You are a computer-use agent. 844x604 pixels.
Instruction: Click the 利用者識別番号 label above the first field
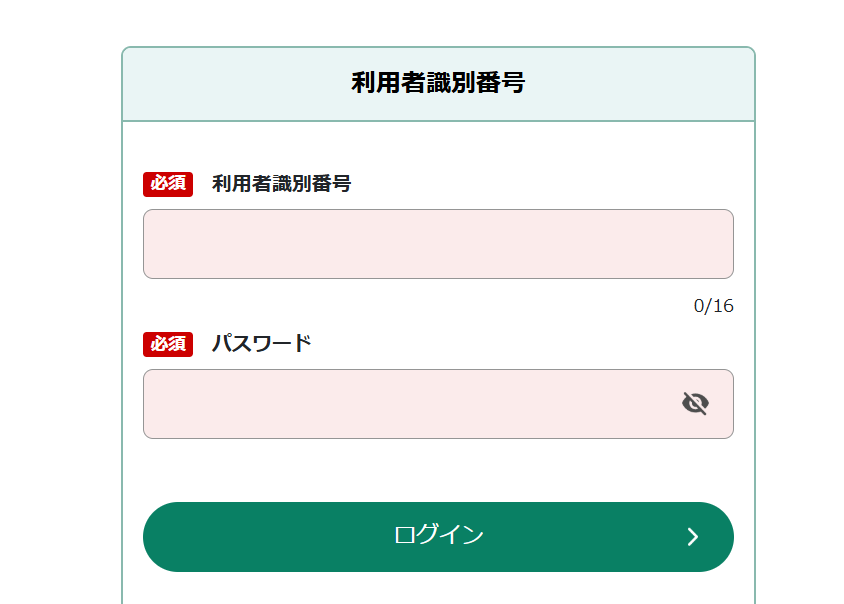[x=281, y=184]
